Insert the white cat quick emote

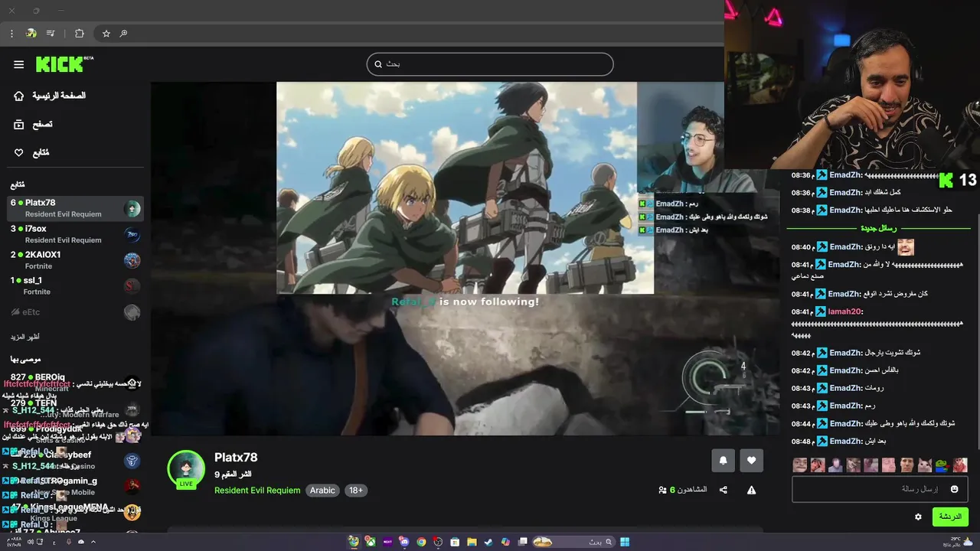pos(924,465)
